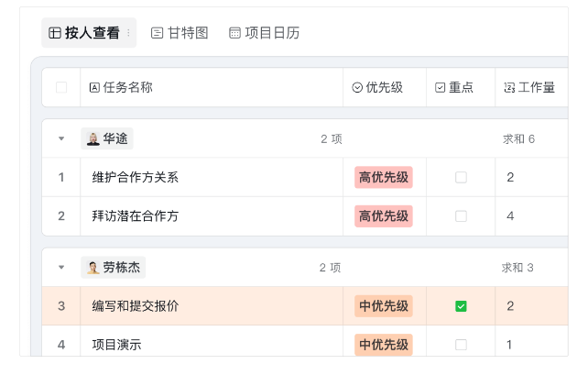588x386 pixels.
Task: Click the text-type icon beside 任务名称
Action: (x=94, y=87)
